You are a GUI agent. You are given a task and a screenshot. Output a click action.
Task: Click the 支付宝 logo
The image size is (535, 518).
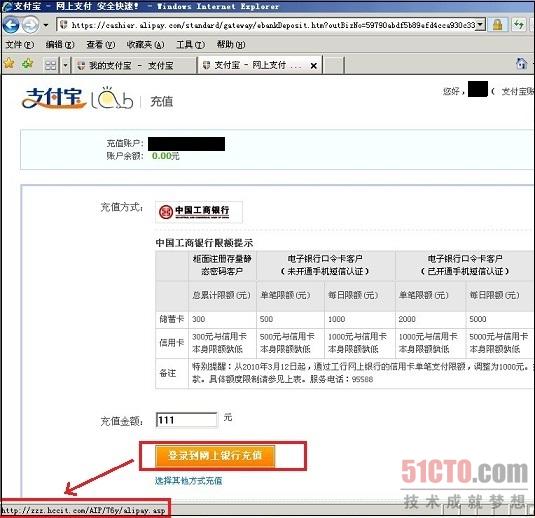pos(54,99)
